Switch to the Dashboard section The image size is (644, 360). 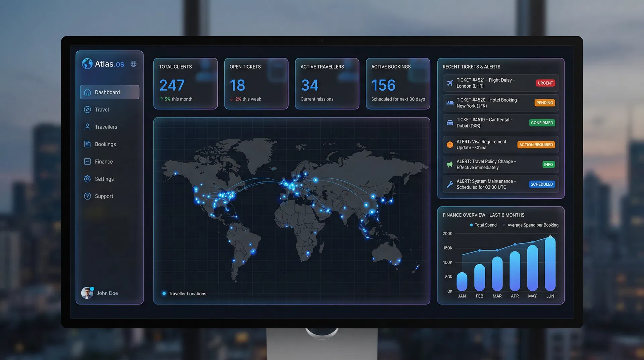(x=107, y=92)
